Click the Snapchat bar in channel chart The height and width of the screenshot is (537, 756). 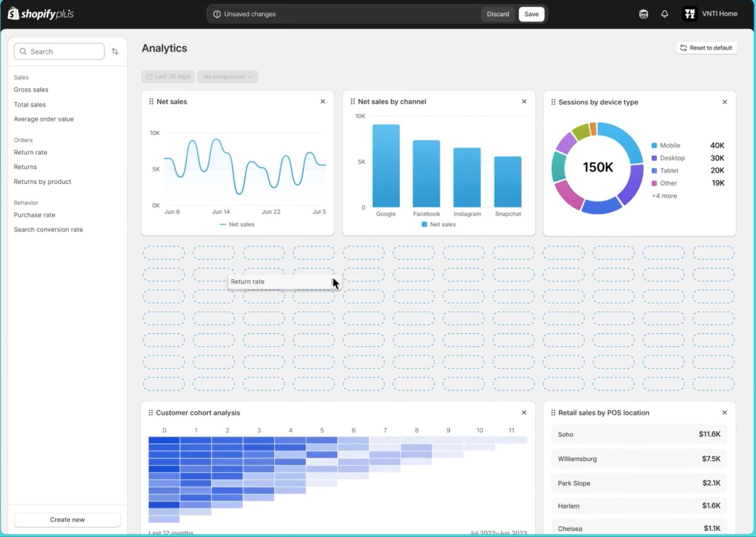508,182
